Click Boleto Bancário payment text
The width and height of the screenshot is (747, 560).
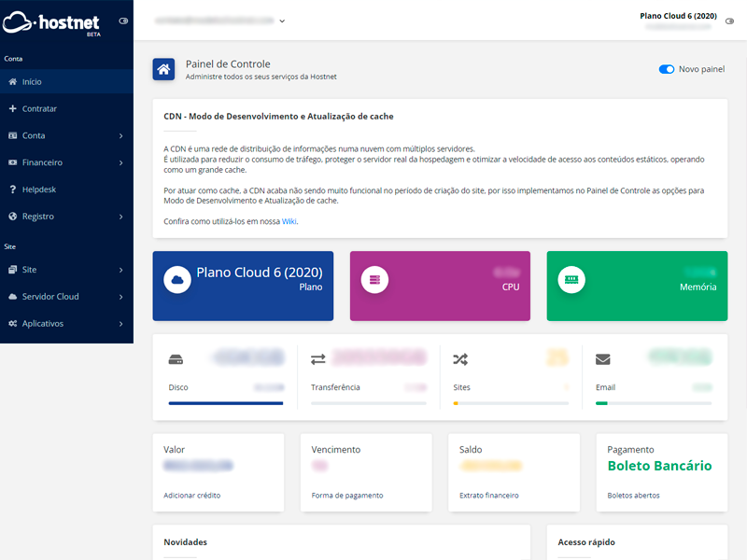pyautogui.click(x=659, y=466)
